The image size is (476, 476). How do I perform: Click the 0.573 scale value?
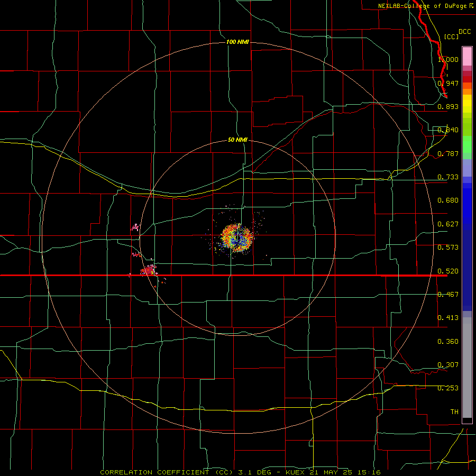448,248
